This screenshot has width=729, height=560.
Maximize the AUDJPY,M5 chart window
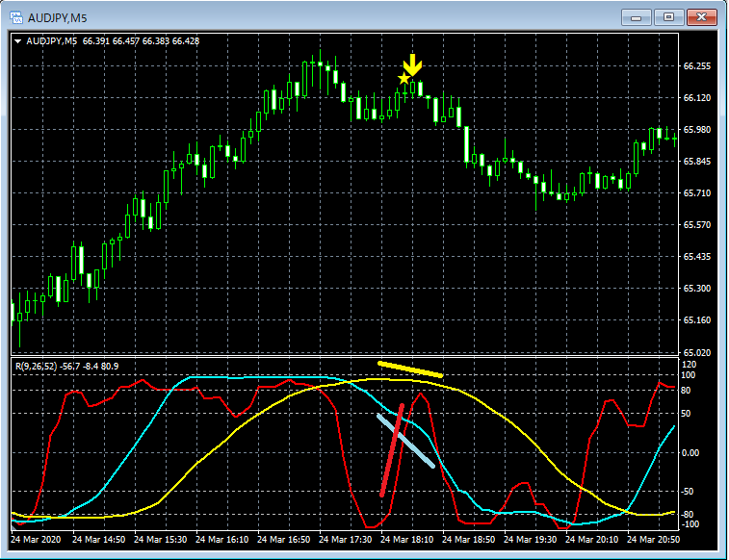pos(668,17)
